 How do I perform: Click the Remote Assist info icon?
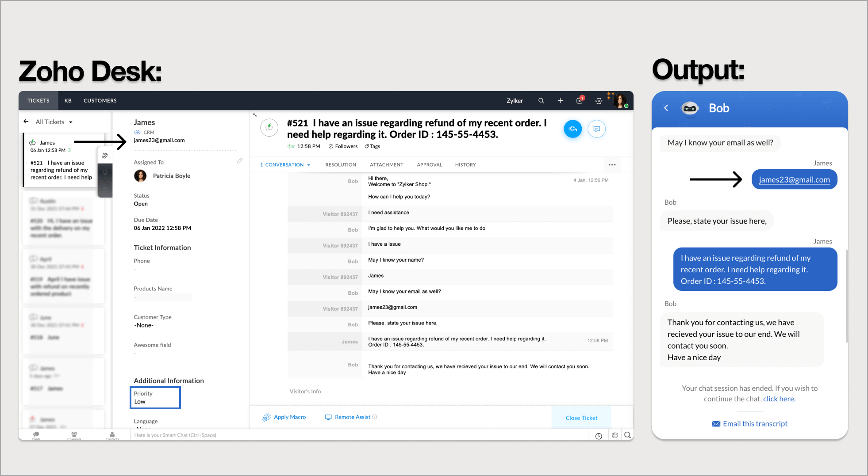pyautogui.click(x=375, y=417)
